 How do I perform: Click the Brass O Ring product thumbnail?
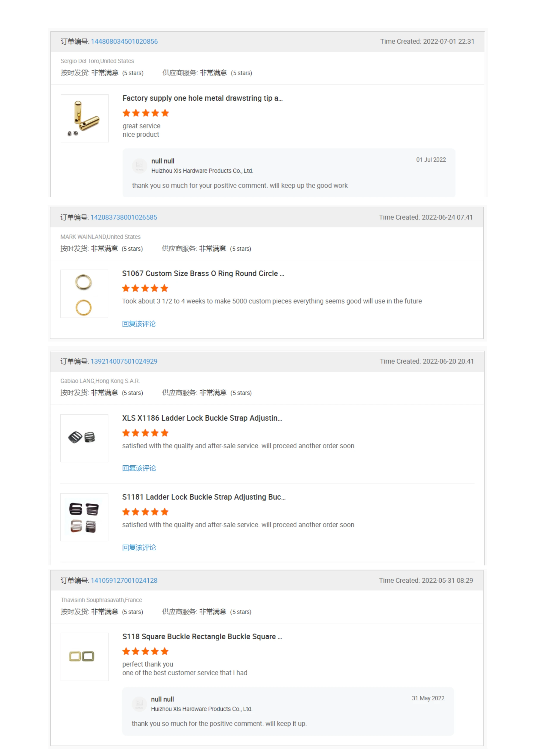click(x=84, y=294)
